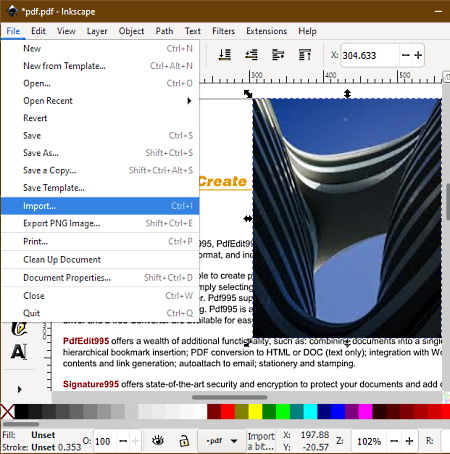Toggle layer visibility eye icon

(158, 441)
